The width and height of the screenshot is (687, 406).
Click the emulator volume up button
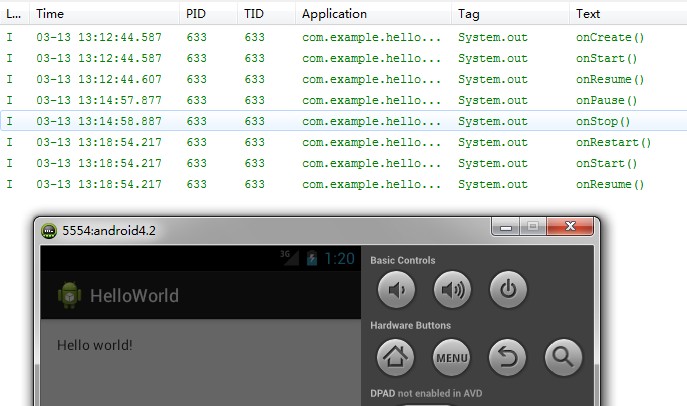click(x=452, y=289)
